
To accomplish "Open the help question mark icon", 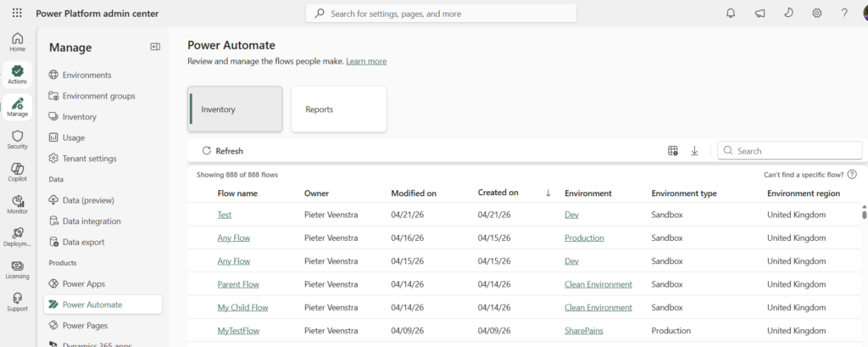I will pos(844,14).
